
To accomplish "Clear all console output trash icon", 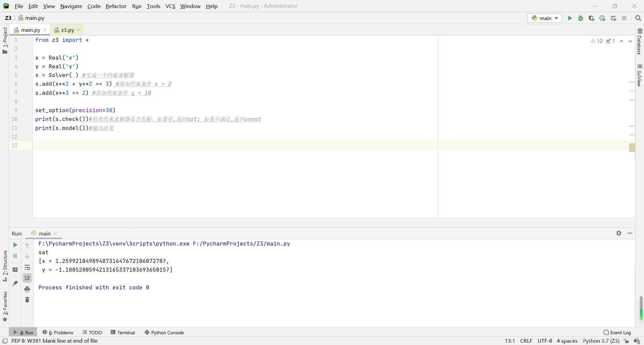I will (27, 299).
